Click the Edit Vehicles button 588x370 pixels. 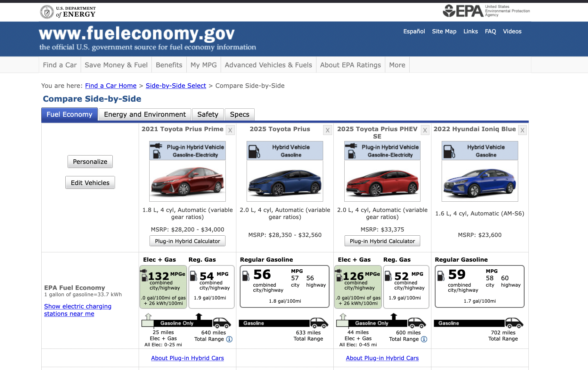pyautogui.click(x=90, y=182)
